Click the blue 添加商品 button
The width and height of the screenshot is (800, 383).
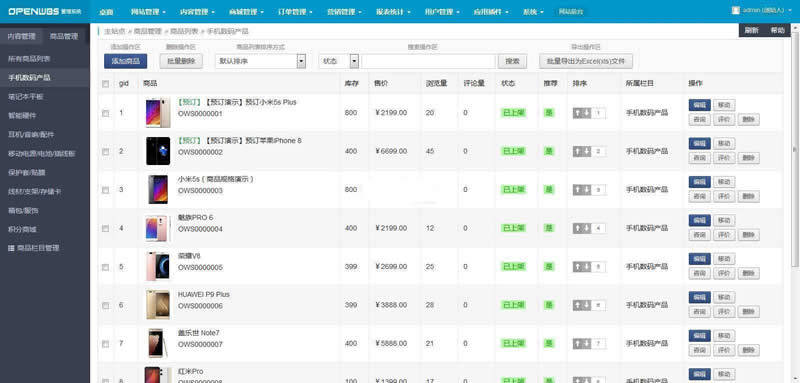tap(126, 61)
